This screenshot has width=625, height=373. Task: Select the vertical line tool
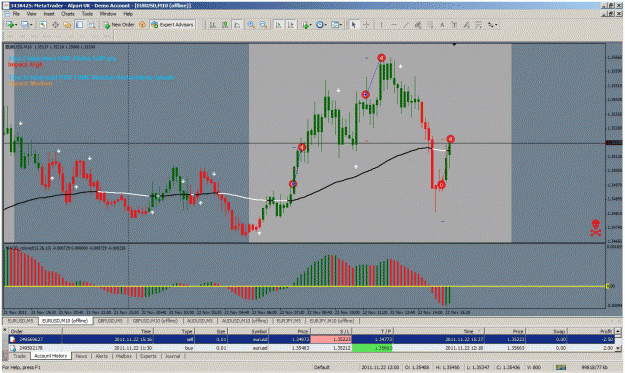pos(381,25)
